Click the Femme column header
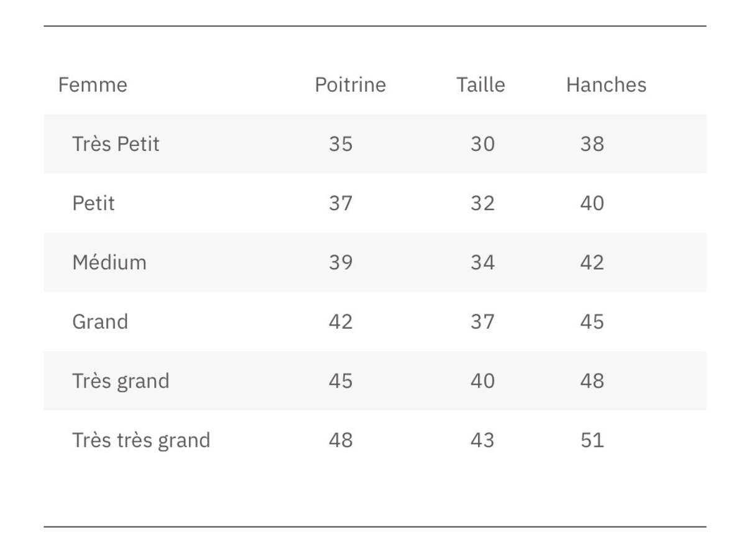Screen dimensions: 746x560 pyautogui.click(x=93, y=85)
